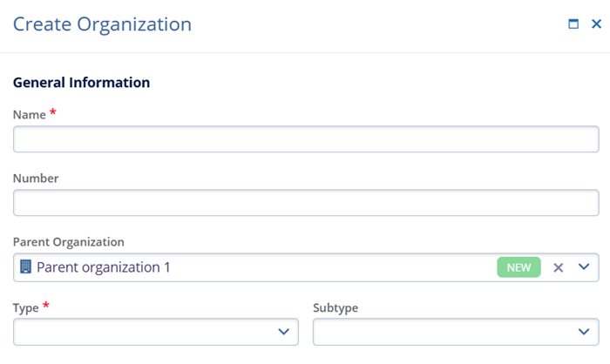Viewport: 610px width, 364px height.
Task: Close the Create Organization dialog
Action: pos(596,24)
